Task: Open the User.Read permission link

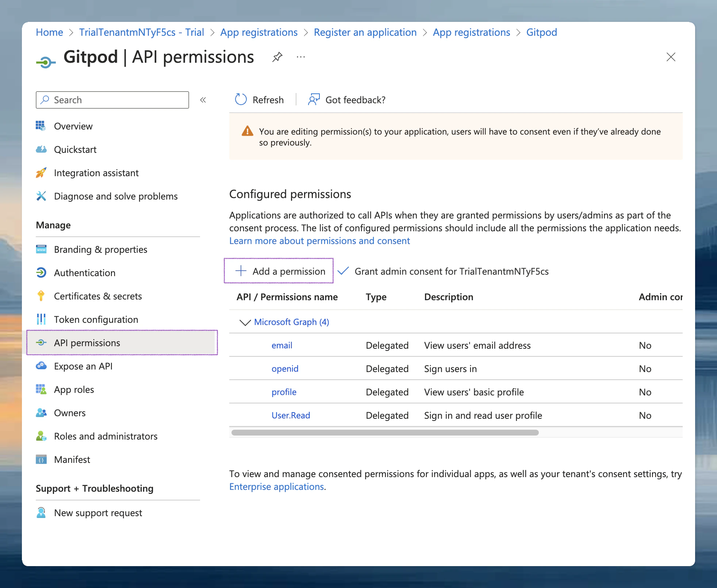Action: [291, 415]
